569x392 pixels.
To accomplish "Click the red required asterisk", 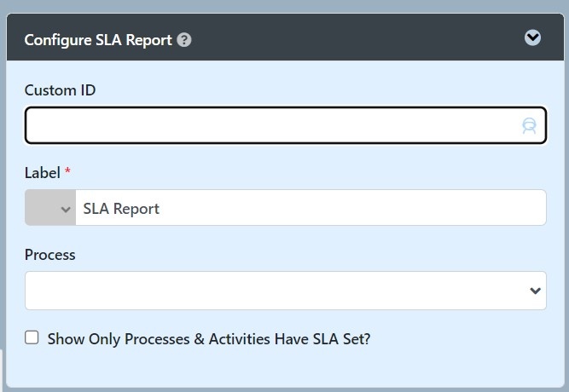I will pos(67,171).
